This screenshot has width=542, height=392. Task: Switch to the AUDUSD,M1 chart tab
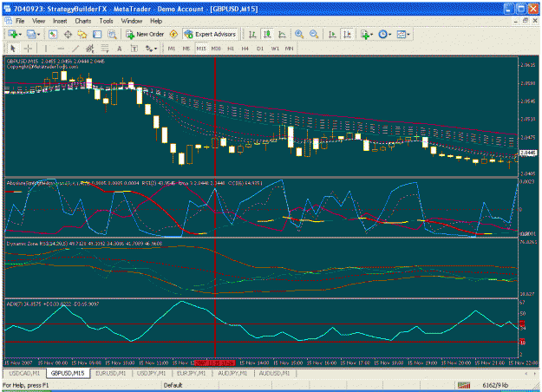(274, 373)
